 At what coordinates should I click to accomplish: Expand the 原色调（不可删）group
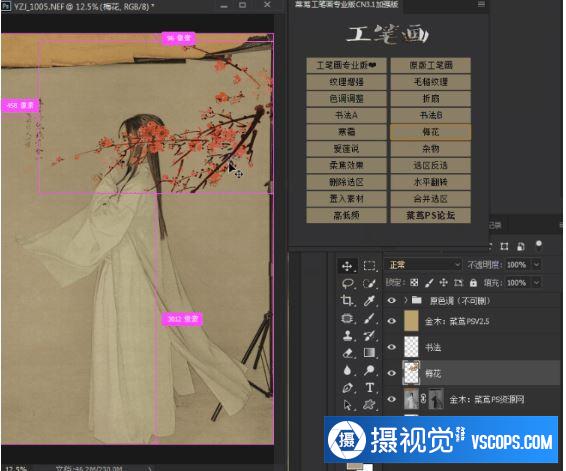point(406,300)
